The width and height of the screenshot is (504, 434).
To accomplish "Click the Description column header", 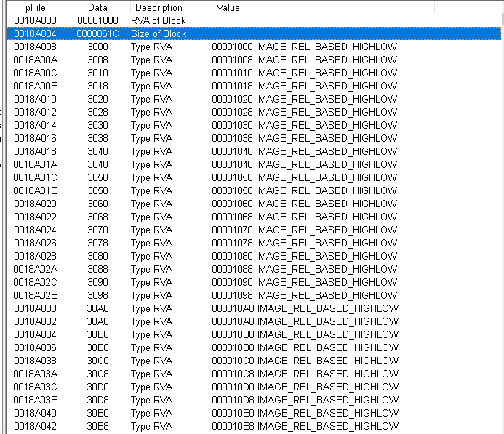I will 171,7.
